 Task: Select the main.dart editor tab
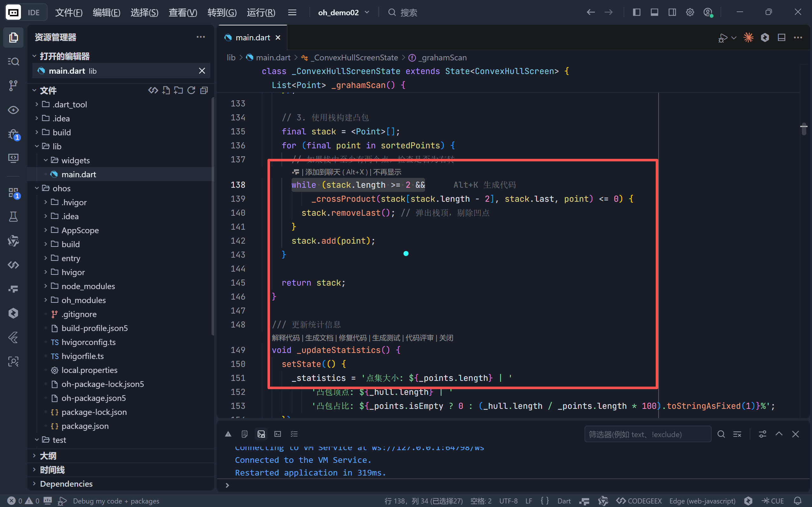253,37
